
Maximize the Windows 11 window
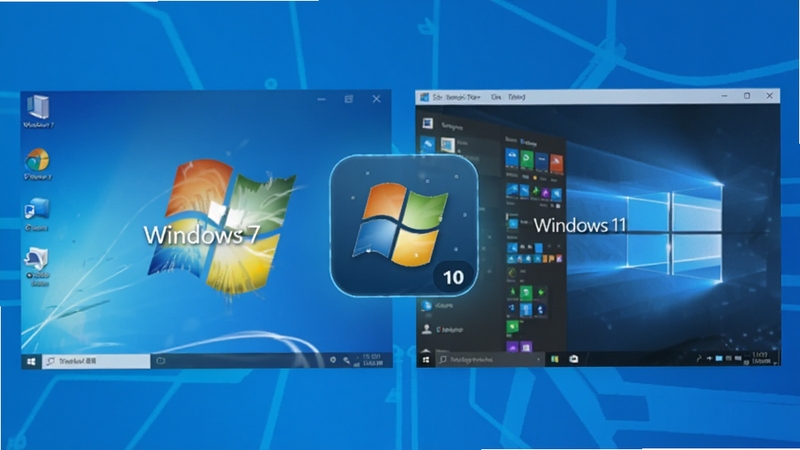[x=747, y=96]
